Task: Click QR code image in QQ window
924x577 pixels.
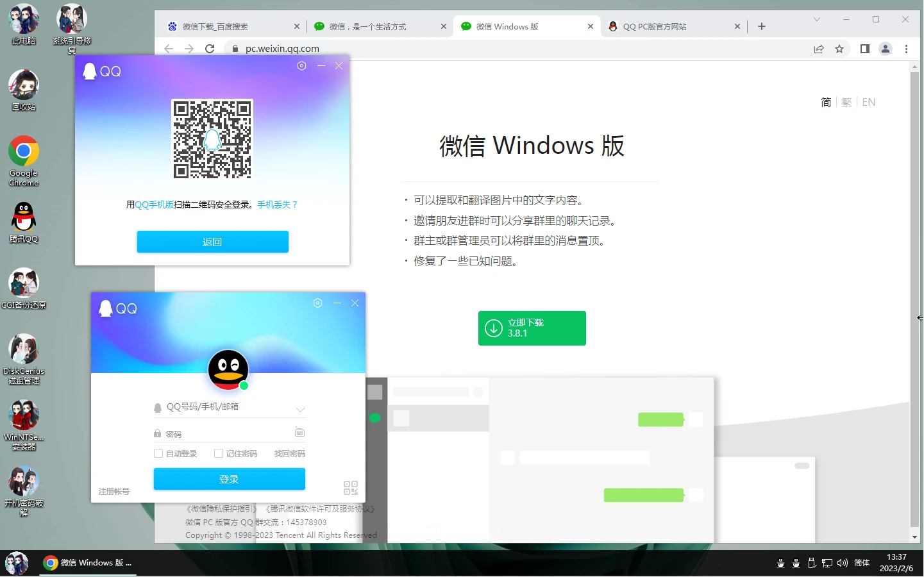Action: 212,139
